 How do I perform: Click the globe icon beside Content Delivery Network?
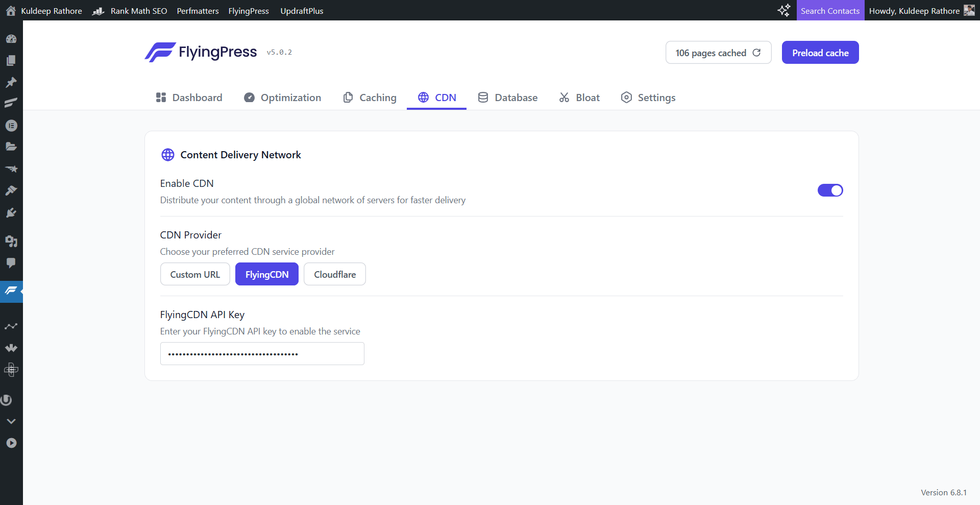click(168, 155)
